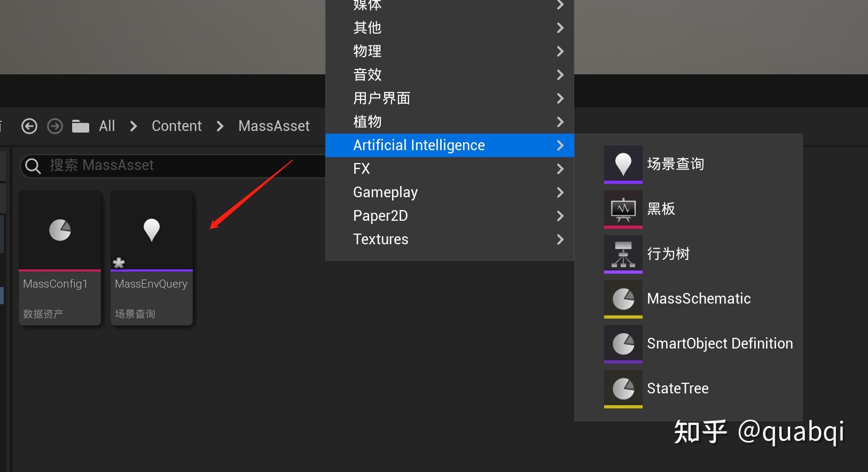Click the 黑板 blackboard icon
Viewport: 868px width, 472px height.
[623, 208]
